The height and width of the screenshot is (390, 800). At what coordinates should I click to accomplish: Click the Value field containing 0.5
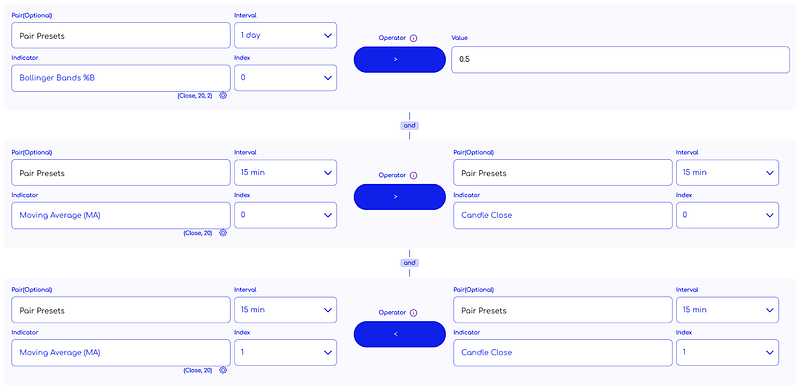point(620,60)
